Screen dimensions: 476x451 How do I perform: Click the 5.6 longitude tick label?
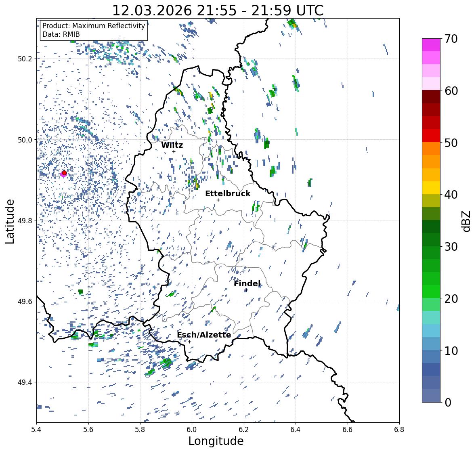tap(88, 430)
